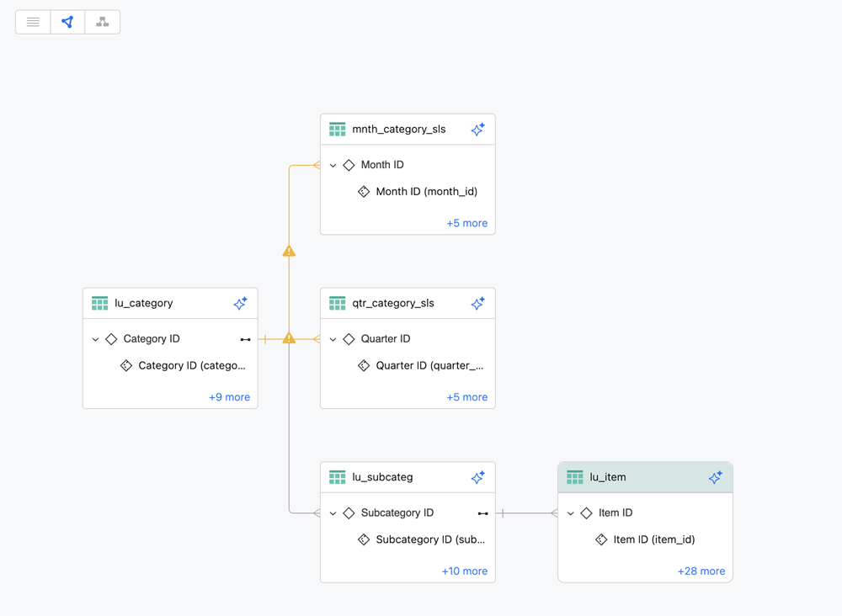Screen dimensions: 842x616
Task: Switch to the hierarchy layout view
Action: (102, 22)
